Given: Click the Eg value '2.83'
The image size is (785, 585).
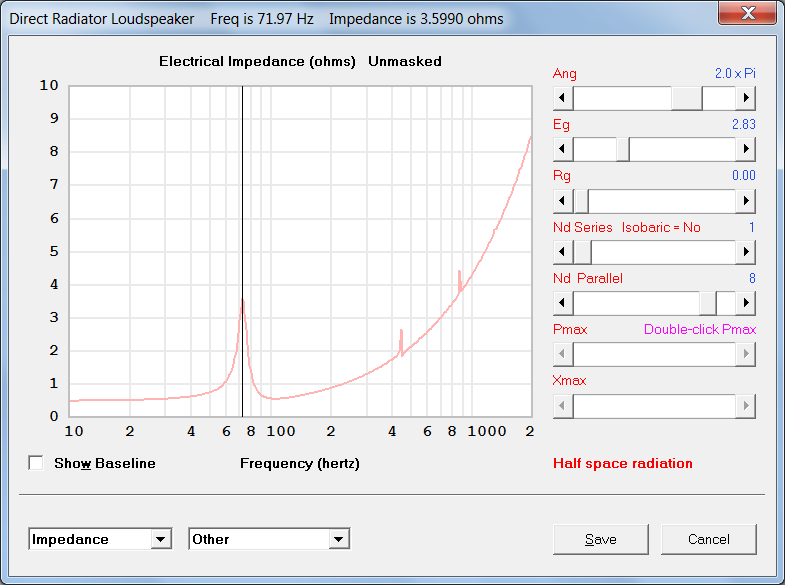Looking at the screenshot, I should coord(743,124).
